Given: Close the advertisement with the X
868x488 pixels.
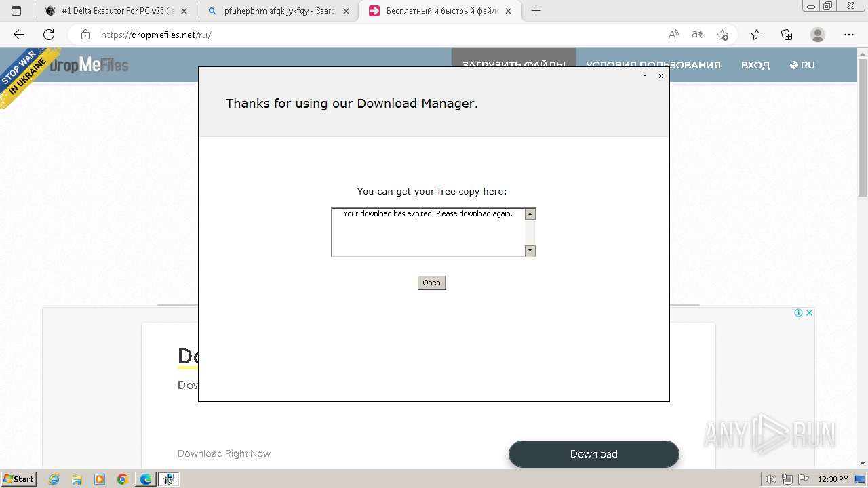Looking at the screenshot, I should [x=809, y=312].
